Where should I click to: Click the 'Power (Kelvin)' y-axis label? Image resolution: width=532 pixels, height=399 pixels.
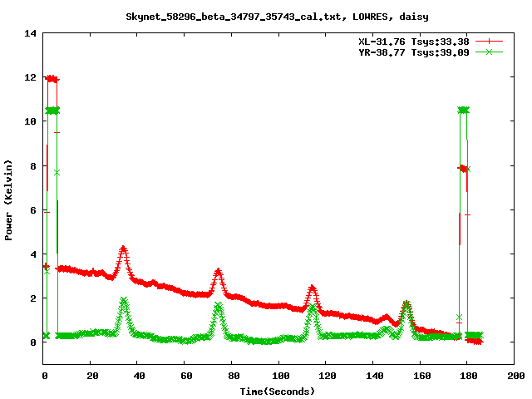(x=8, y=200)
